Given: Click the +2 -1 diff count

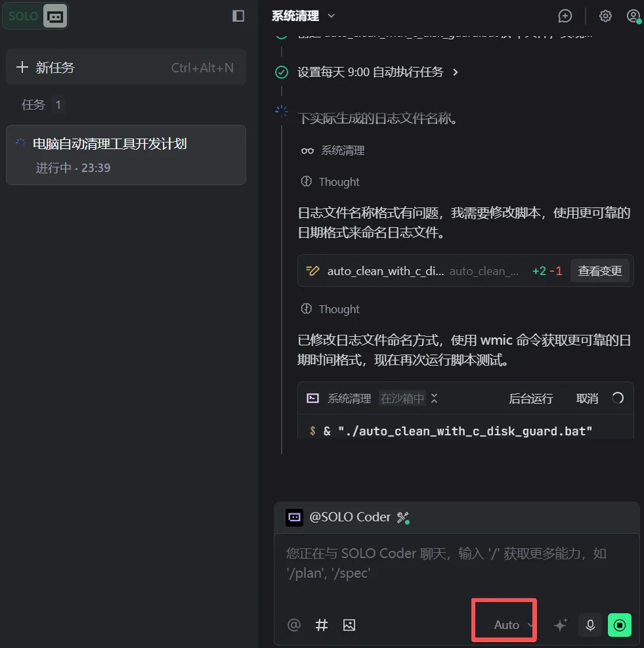Looking at the screenshot, I should [547, 271].
